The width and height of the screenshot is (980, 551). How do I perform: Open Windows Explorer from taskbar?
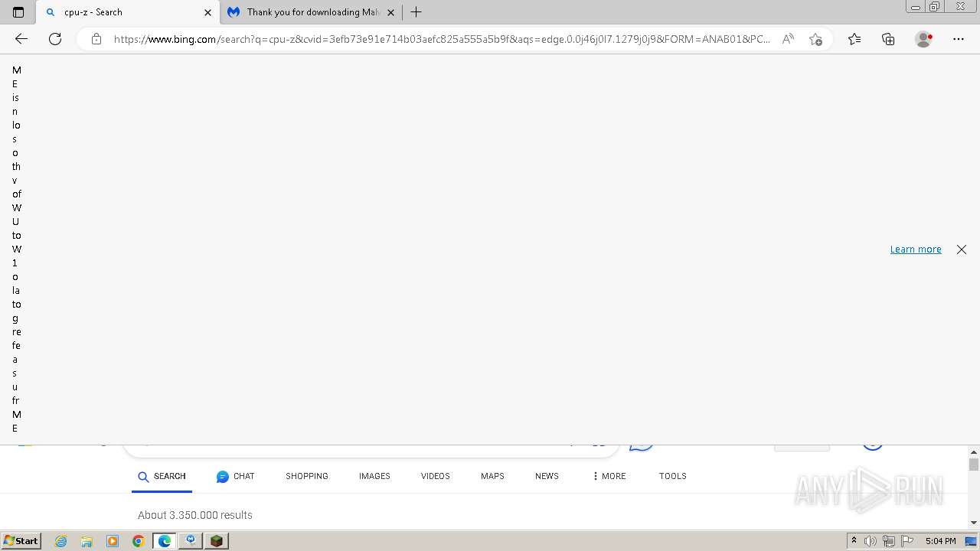coord(87,541)
